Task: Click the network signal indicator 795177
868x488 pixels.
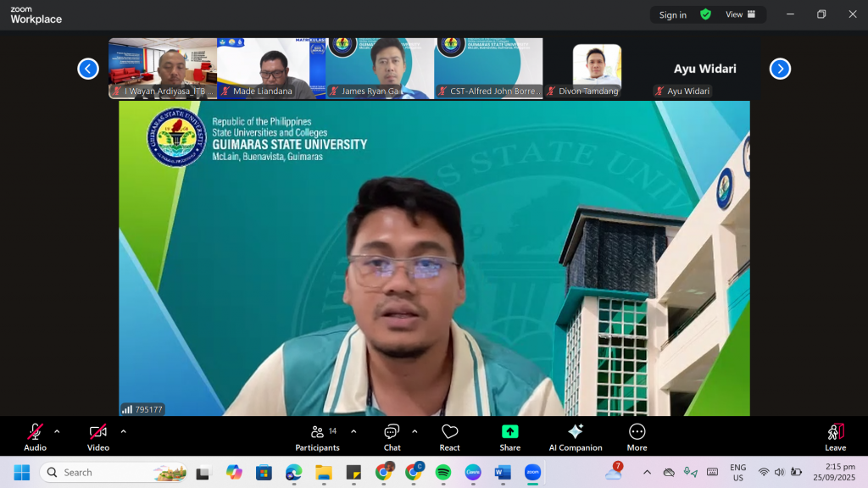Action: pyautogui.click(x=142, y=409)
